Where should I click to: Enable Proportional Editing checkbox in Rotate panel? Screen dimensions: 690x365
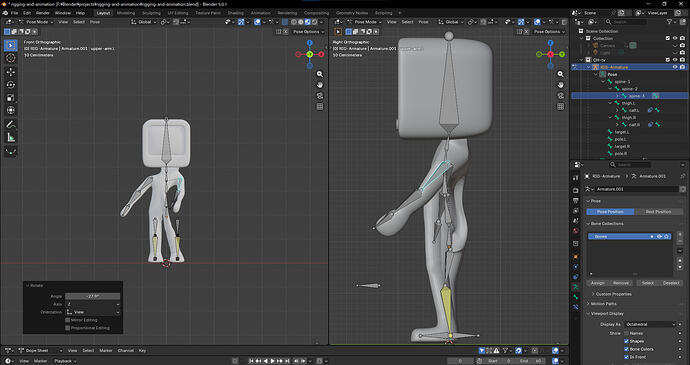pos(67,328)
